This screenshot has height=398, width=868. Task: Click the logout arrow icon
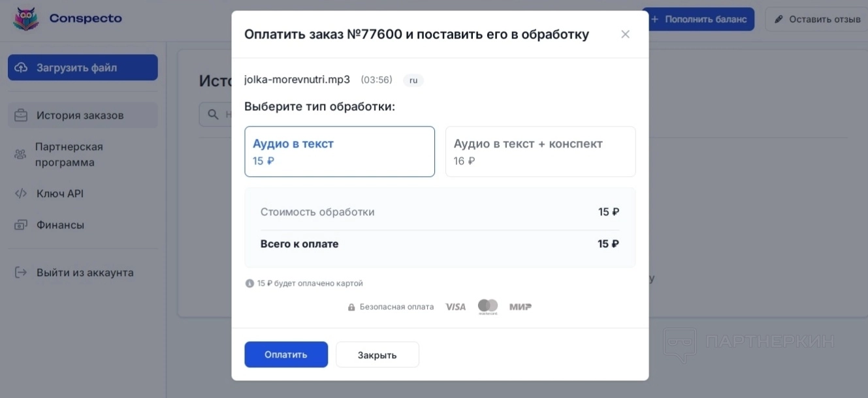21,273
